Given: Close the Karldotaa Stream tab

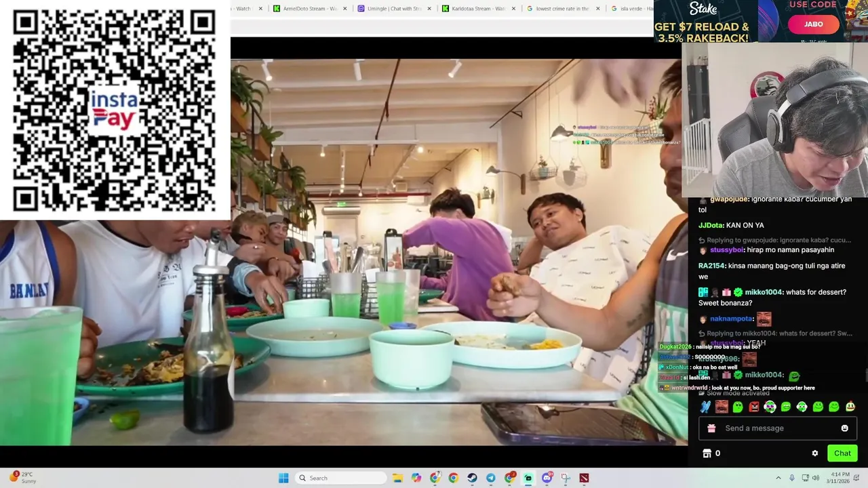Looking at the screenshot, I should 513,9.
